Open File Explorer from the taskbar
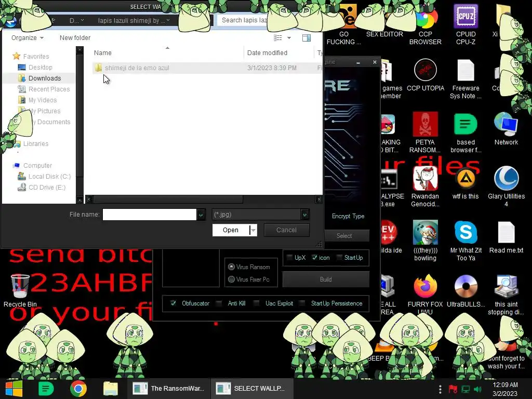This screenshot has width=532, height=399. point(111,389)
